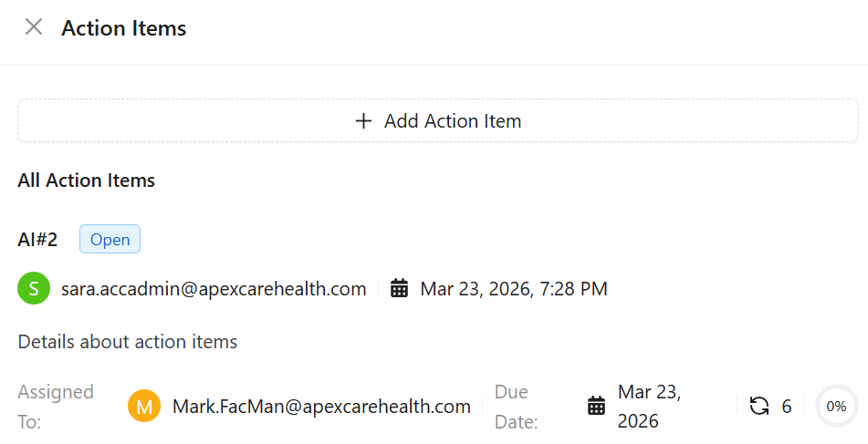Click the Mar 23, 2026, 7:28 PM timestamp
The image size is (868, 444).
[x=513, y=289]
